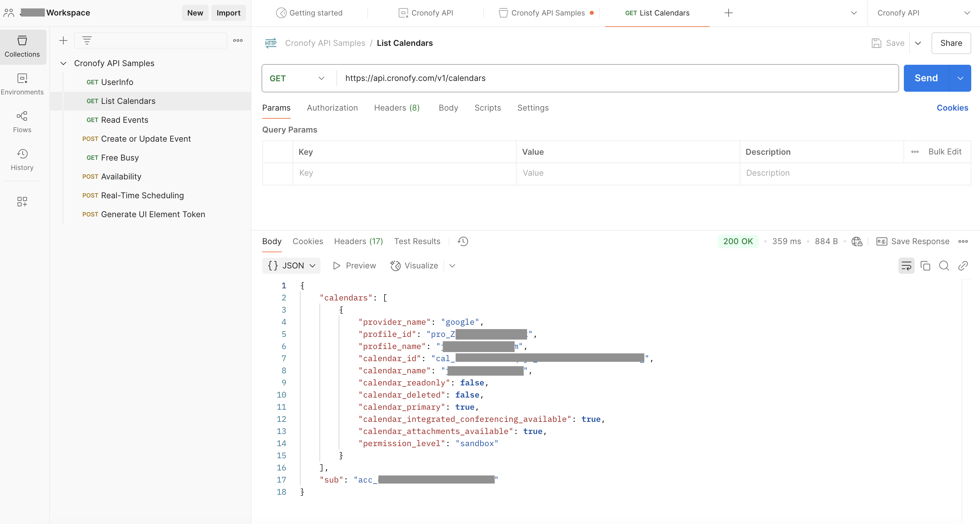This screenshot has width=980, height=524.
Task: Click the request URL input field
Action: coord(617,78)
